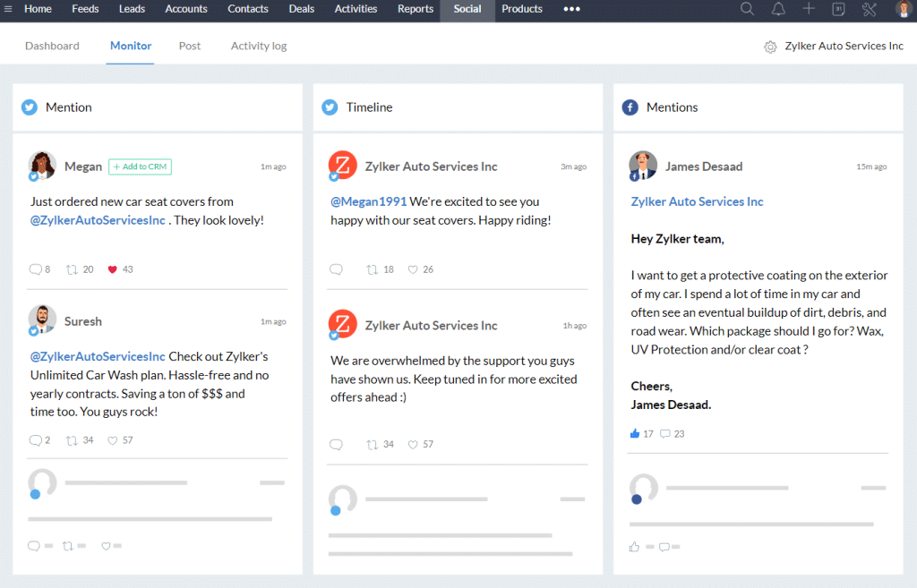Click the name James Desaad

click(704, 166)
